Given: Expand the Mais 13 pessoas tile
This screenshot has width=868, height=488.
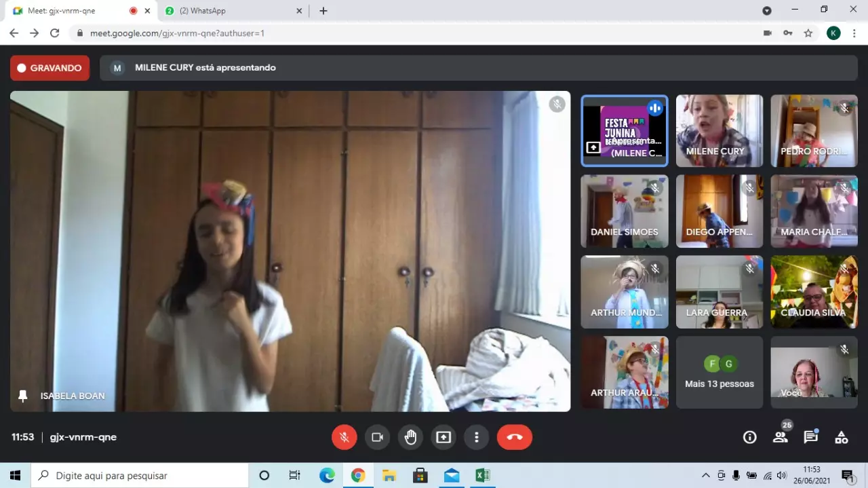Looking at the screenshot, I should tap(719, 373).
